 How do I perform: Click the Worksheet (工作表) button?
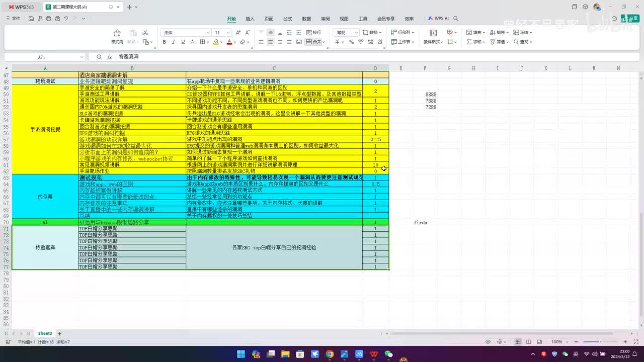401,42
